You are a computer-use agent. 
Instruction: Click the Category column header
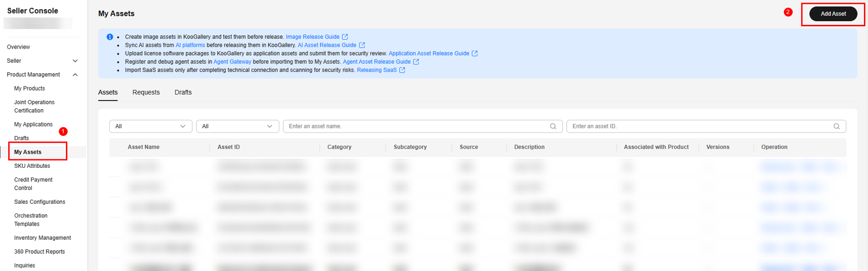(x=339, y=147)
